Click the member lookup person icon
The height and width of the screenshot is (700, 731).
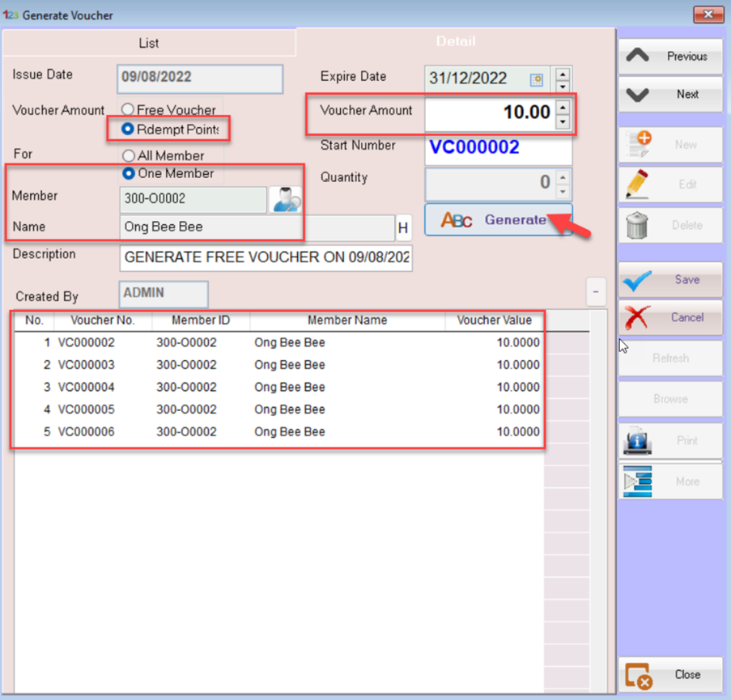(x=286, y=199)
